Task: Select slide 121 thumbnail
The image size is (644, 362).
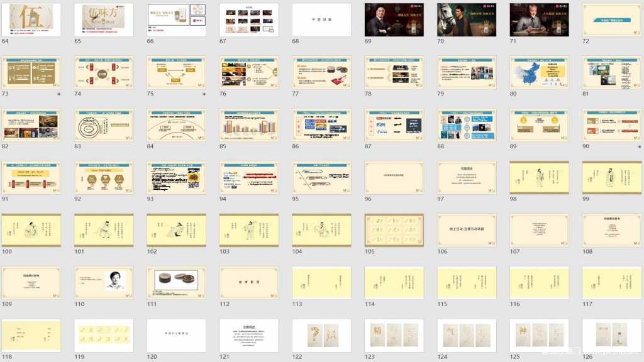Action: 249,336
